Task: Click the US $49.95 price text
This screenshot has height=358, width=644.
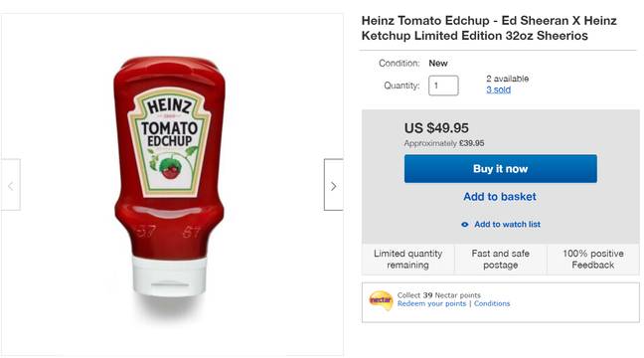Action: 436,128
